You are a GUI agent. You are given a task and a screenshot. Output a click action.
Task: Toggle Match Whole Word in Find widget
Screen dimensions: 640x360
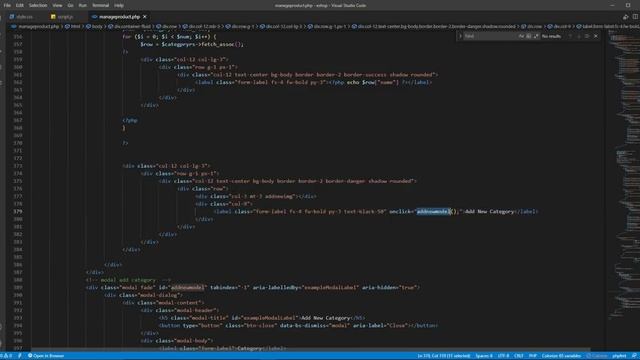click(x=529, y=36)
